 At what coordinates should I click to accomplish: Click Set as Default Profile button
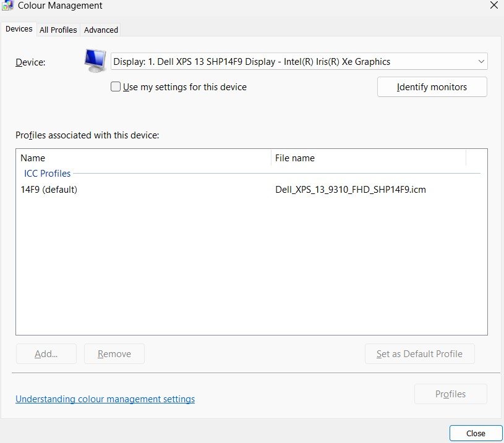[x=419, y=353]
